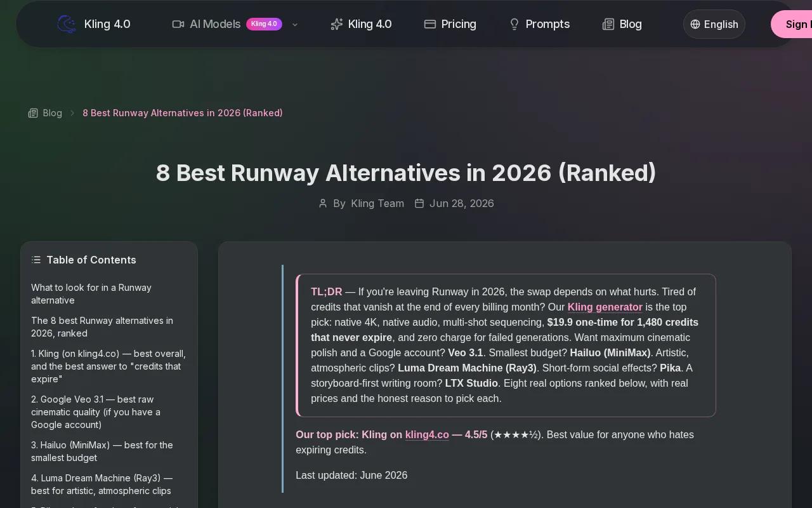Image resolution: width=812 pixels, height=508 pixels.
Task: Click the video camera icon beside AI Models
Action: point(178,24)
